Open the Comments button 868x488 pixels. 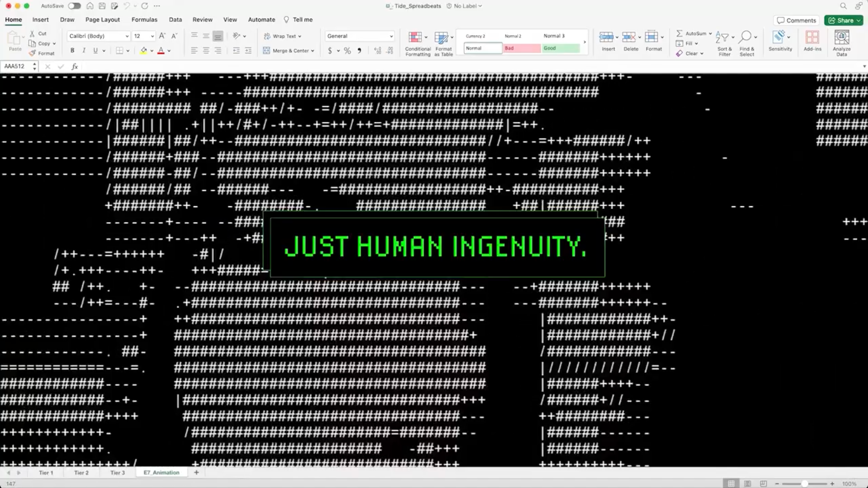(x=796, y=20)
